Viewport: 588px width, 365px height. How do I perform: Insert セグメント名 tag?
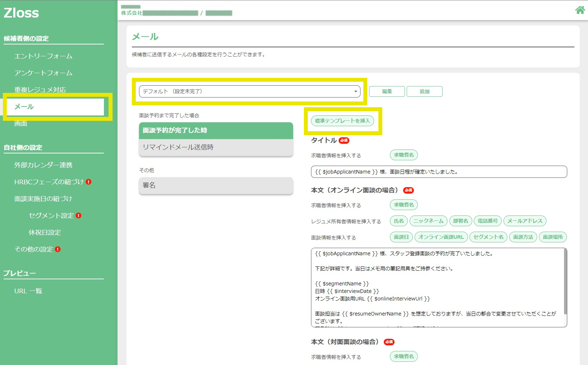tap(488, 237)
